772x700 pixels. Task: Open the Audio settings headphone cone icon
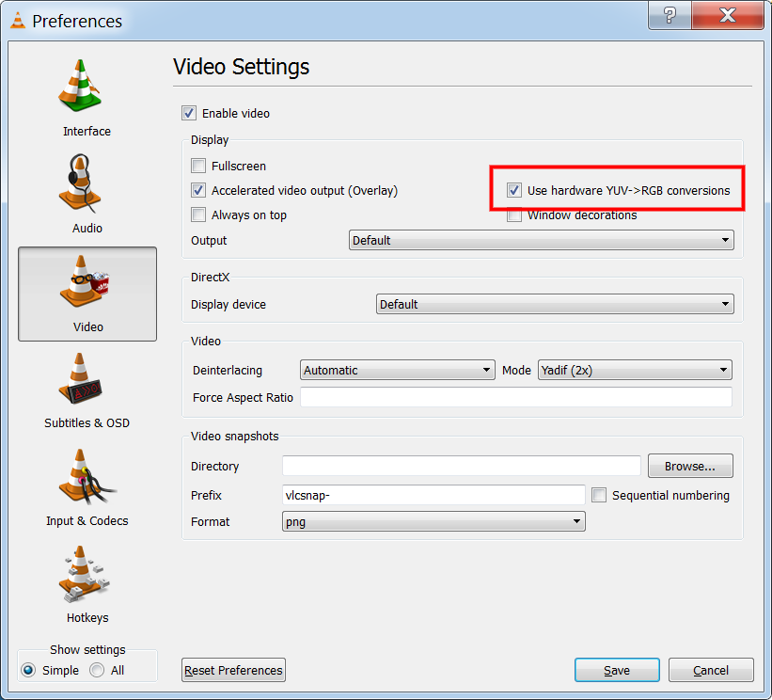[80, 183]
